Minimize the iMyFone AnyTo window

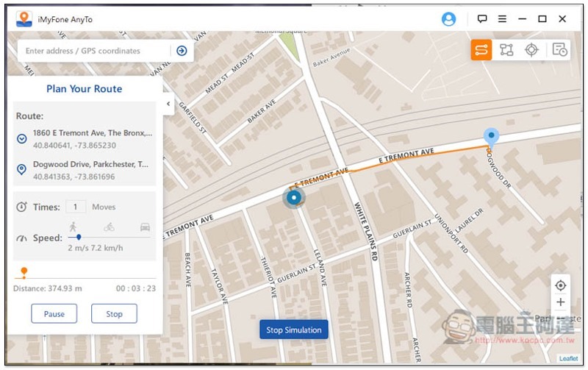point(522,19)
